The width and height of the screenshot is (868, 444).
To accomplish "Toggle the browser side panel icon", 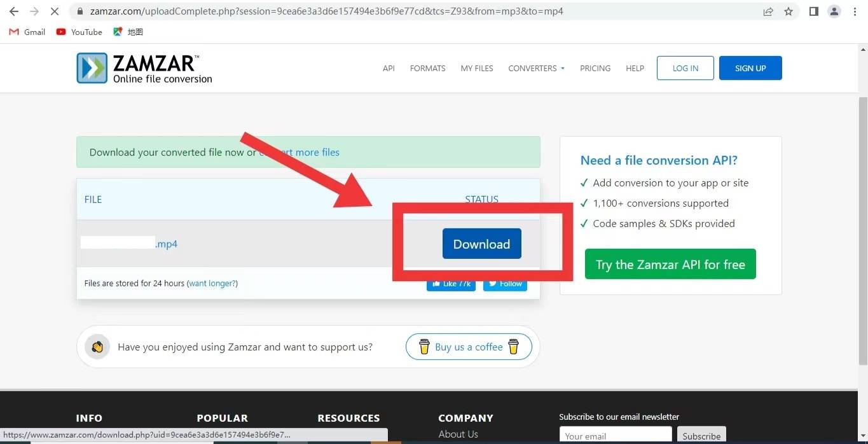I will 813,11.
